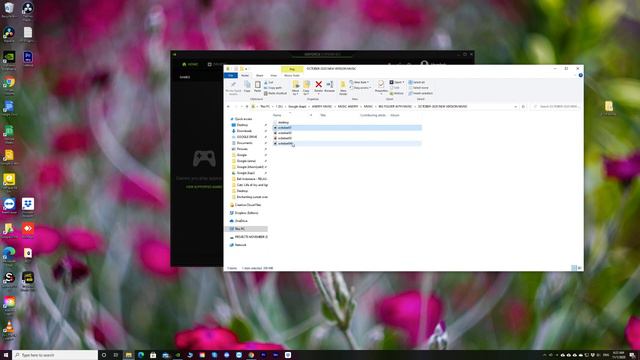Open the Recycle Bin desktop icon
The width and height of the screenshot is (640, 360).
coord(9,10)
